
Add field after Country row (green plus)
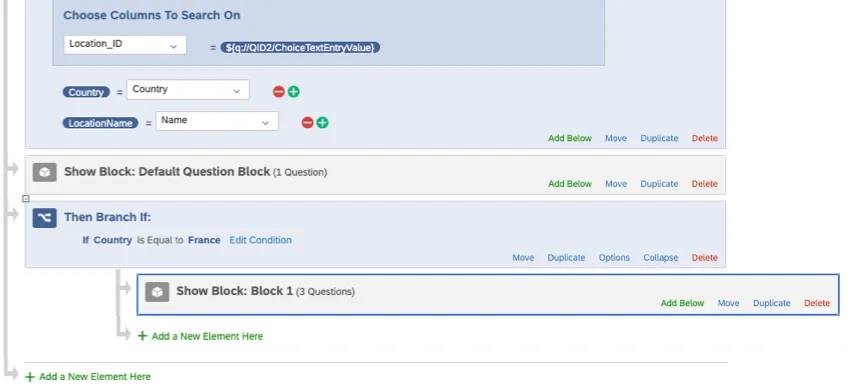[293, 92]
